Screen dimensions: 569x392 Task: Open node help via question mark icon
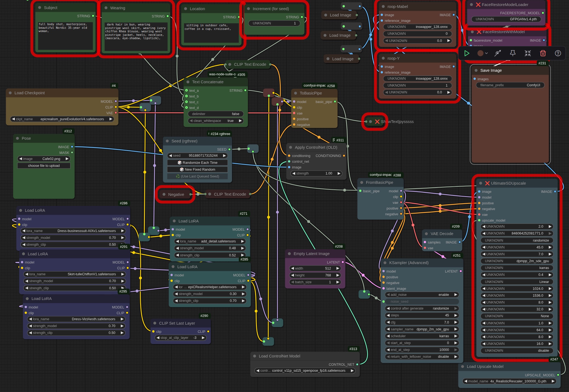(558, 53)
